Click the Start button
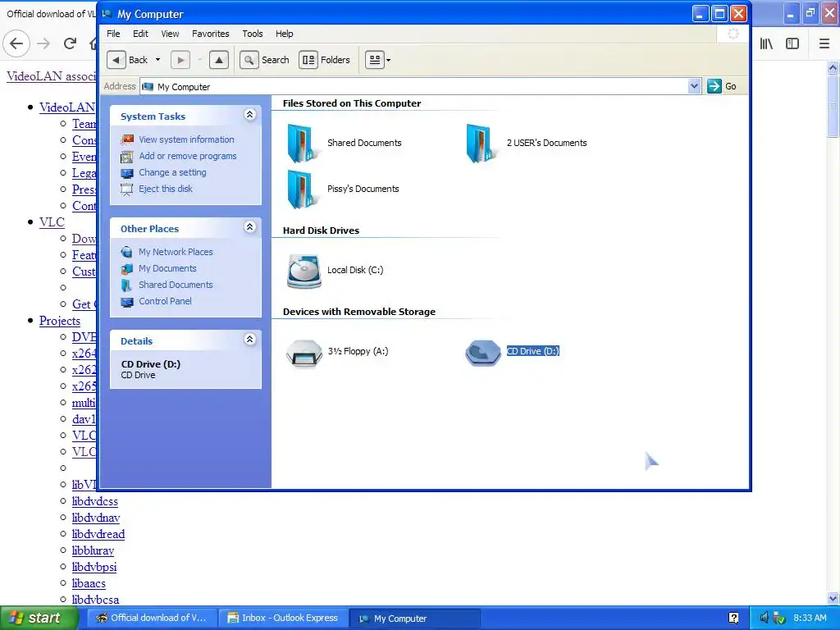 click(x=39, y=618)
